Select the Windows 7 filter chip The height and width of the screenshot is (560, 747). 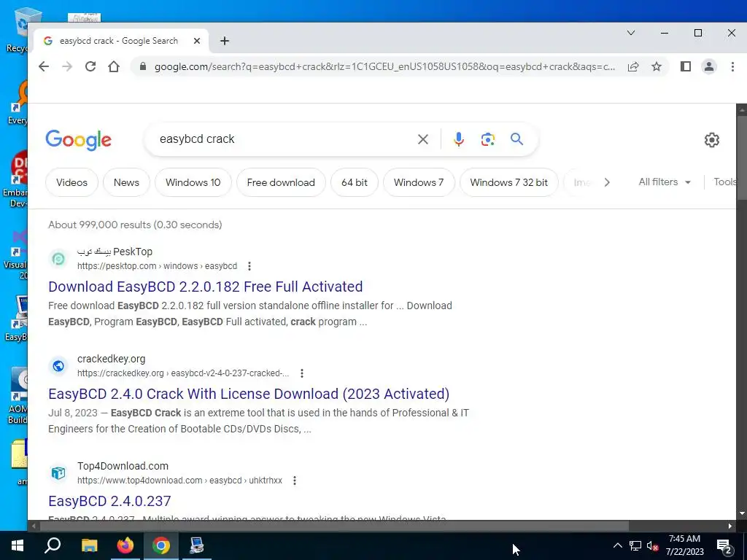[x=419, y=182]
